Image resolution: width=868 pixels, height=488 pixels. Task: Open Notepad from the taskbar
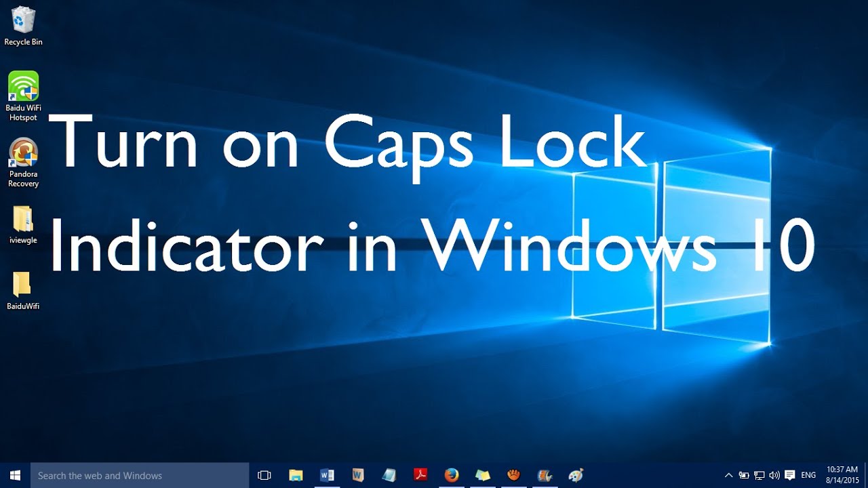tap(389, 475)
